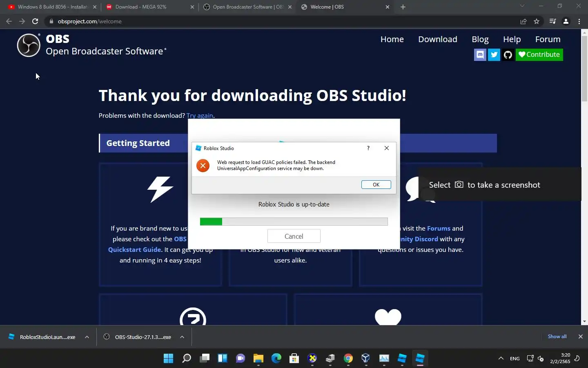Open OBS GitHub icon

508,55
